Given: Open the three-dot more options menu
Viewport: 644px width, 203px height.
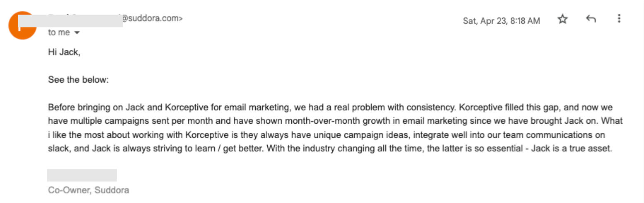Looking at the screenshot, I should coord(619,19).
